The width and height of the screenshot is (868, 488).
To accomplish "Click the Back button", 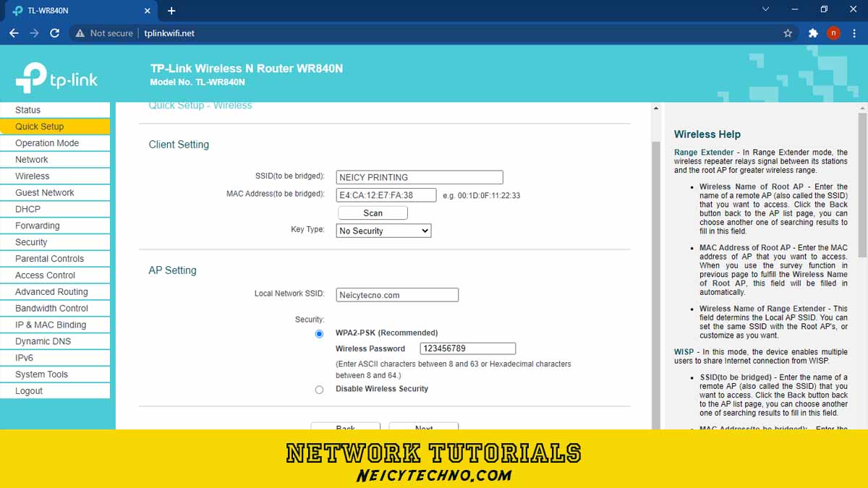I will (x=346, y=427).
